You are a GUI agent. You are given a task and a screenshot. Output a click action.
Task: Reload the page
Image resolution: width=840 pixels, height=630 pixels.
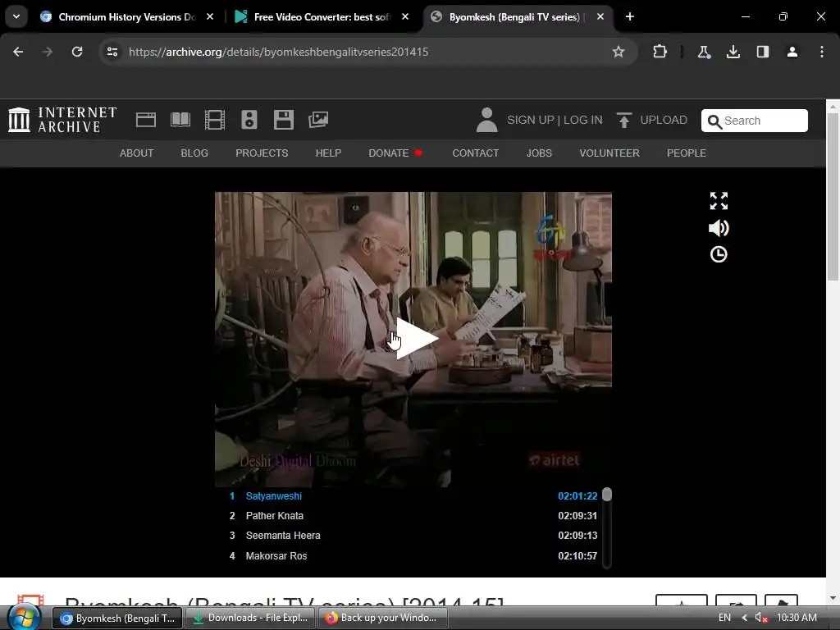click(77, 52)
